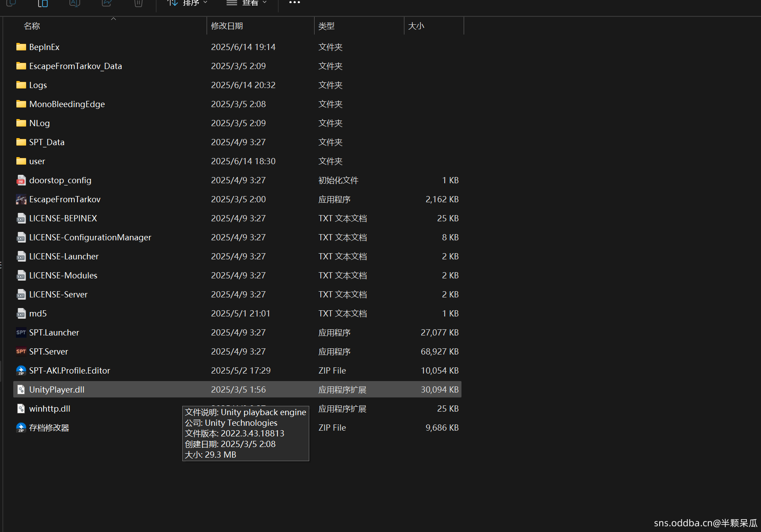This screenshot has width=761, height=532.
Task: Select the SPT.Launcher file name
Action: [54, 332]
